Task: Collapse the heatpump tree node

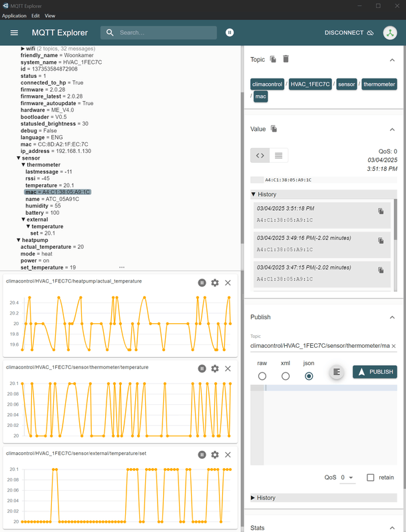Action: 19,240
